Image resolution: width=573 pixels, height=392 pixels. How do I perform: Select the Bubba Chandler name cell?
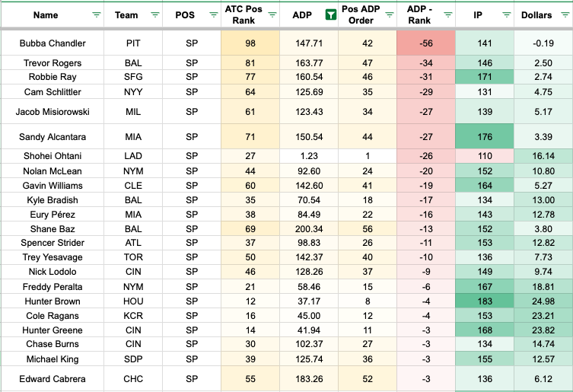(53, 43)
